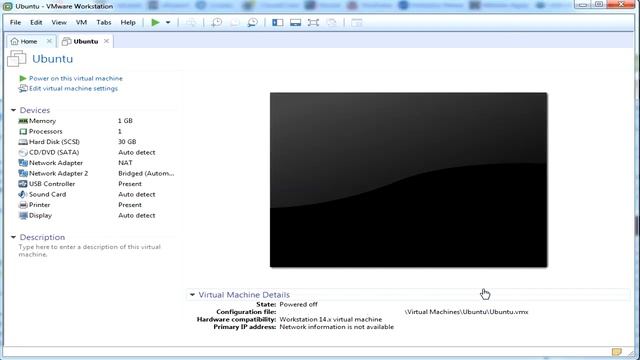Collapse the Virtual Machine Details section
640x360 pixels.
click(192, 295)
